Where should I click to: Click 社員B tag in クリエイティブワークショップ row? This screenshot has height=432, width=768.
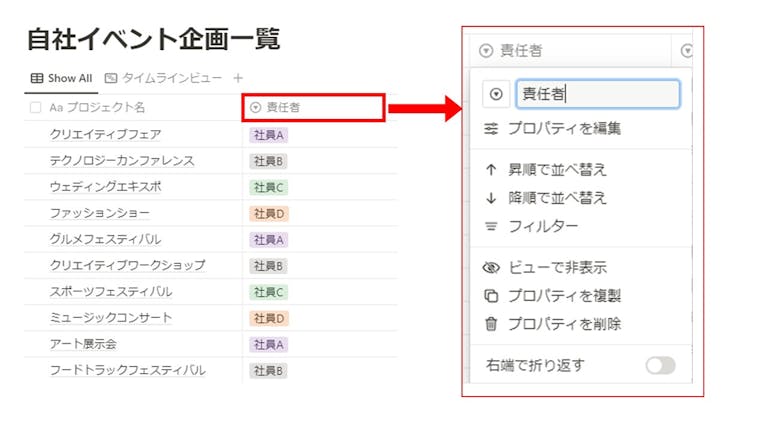point(268,266)
